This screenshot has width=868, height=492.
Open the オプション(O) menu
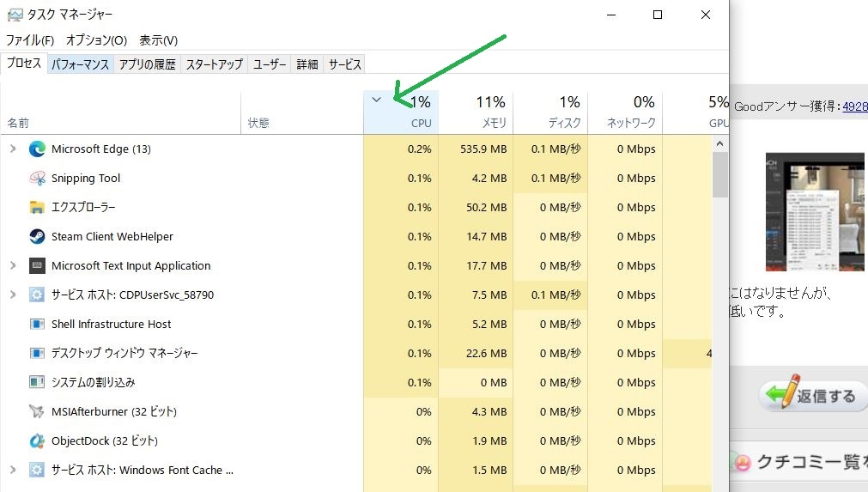coord(96,40)
